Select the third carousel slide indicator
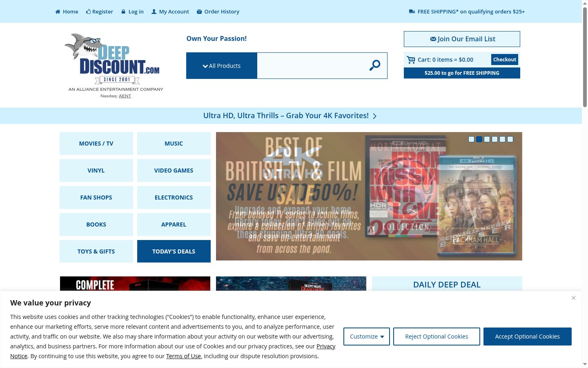The width and height of the screenshot is (588, 368). (x=487, y=139)
